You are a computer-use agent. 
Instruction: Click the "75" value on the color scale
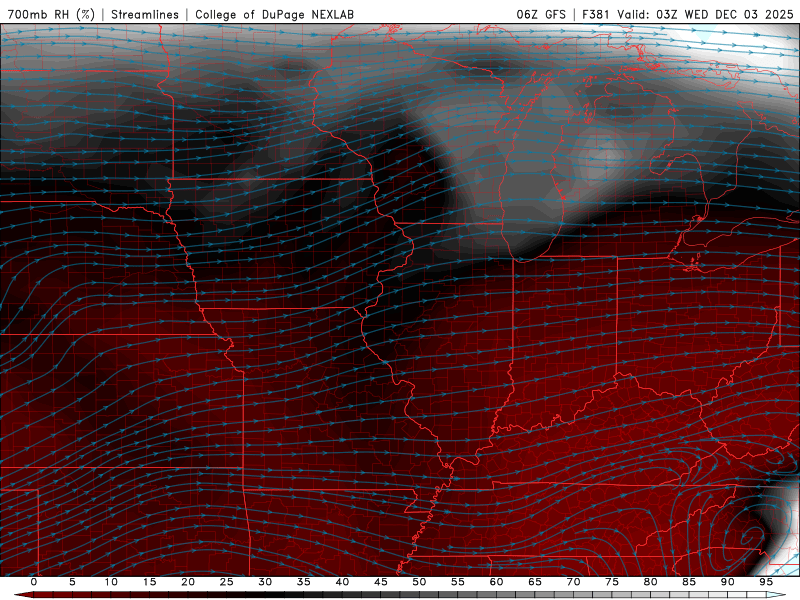coord(612,582)
